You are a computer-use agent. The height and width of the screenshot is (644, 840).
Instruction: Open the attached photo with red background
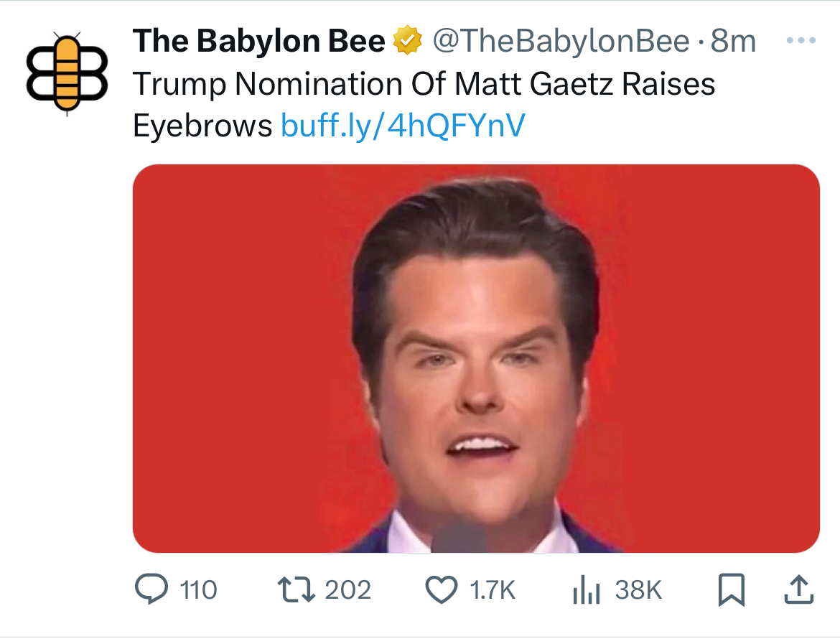pyautogui.click(x=476, y=358)
